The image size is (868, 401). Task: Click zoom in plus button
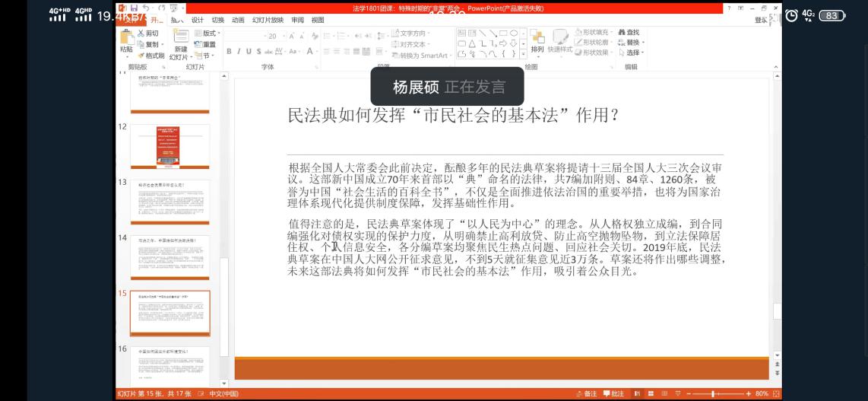coord(749,394)
